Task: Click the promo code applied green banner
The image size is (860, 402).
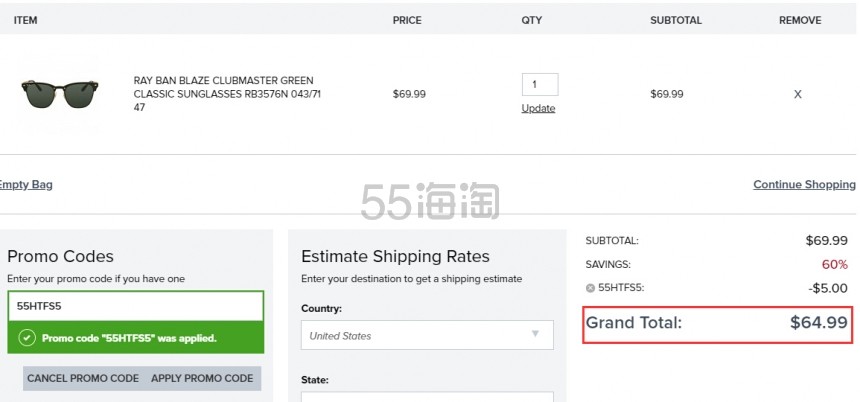Action: coord(135,338)
